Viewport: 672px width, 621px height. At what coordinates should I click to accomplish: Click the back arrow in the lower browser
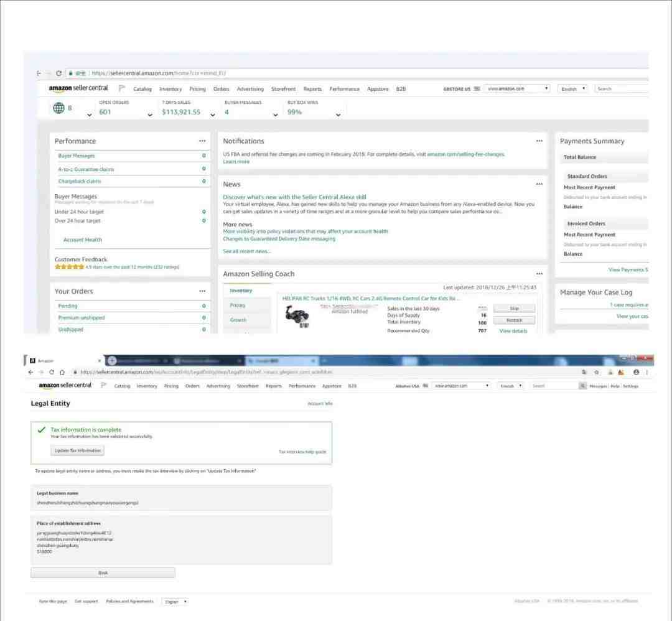point(30,372)
